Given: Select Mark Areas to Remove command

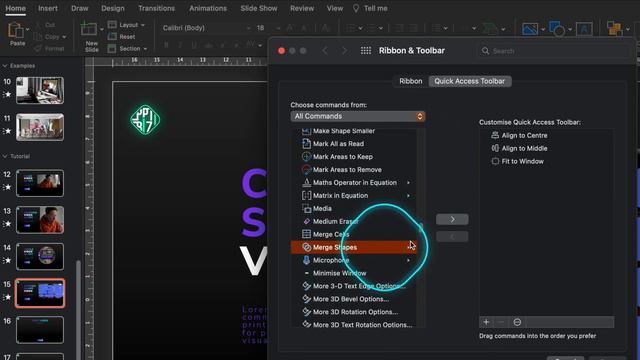Looking at the screenshot, I should (354, 170).
